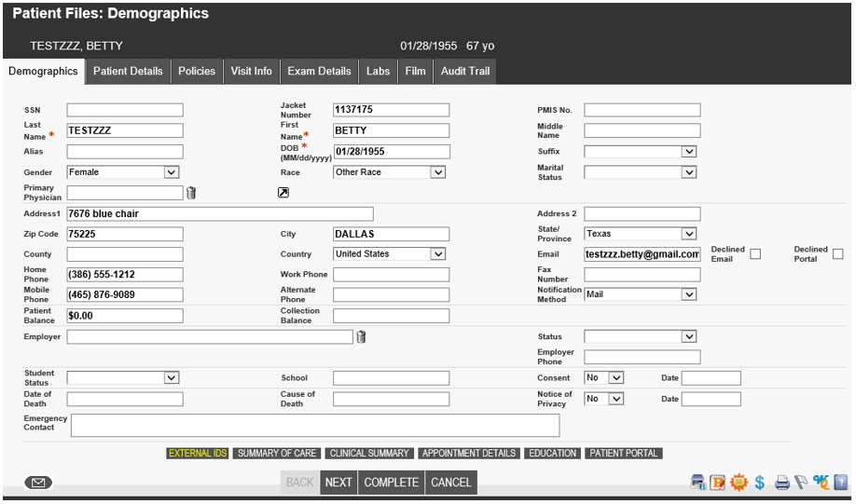
Task: Expand the Notification Method dropdown
Action: pos(641,294)
